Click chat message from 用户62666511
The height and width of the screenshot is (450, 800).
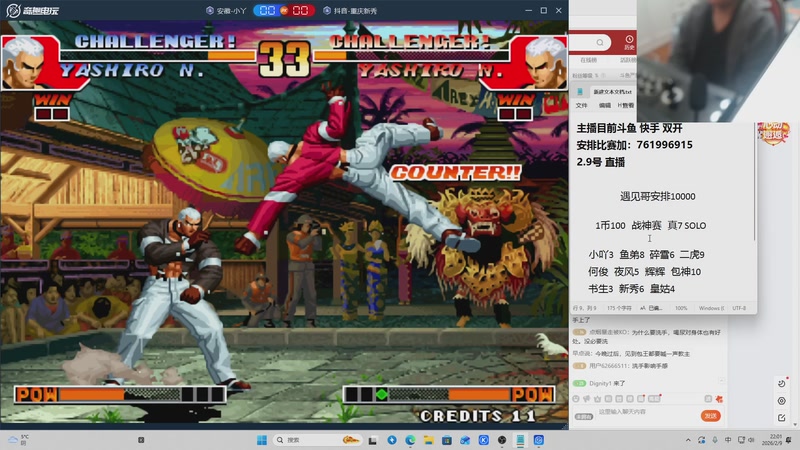tap(620, 366)
